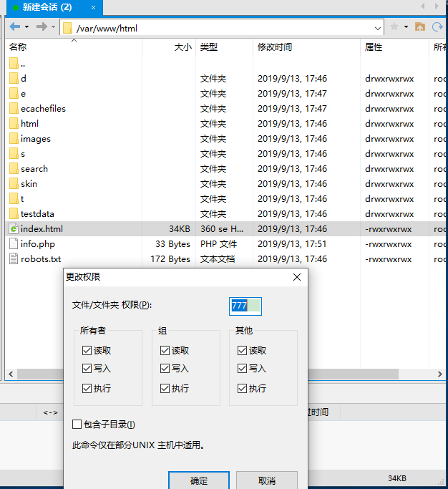Select the info.php file icon
The width and height of the screenshot is (448, 489).
coord(14,244)
